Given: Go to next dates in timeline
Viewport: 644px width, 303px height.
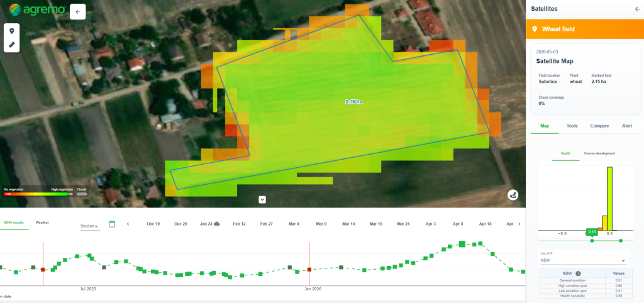Looking at the screenshot, I should (519, 224).
